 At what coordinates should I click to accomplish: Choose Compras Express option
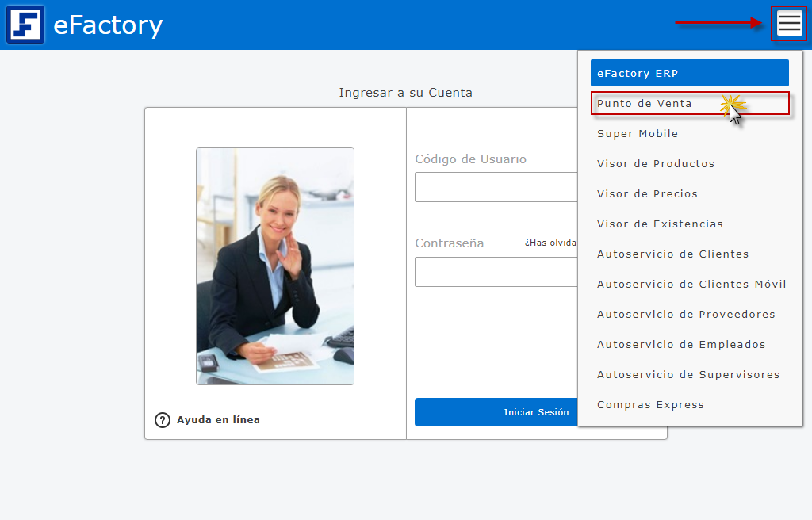pyautogui.click(x=689, y=404)
